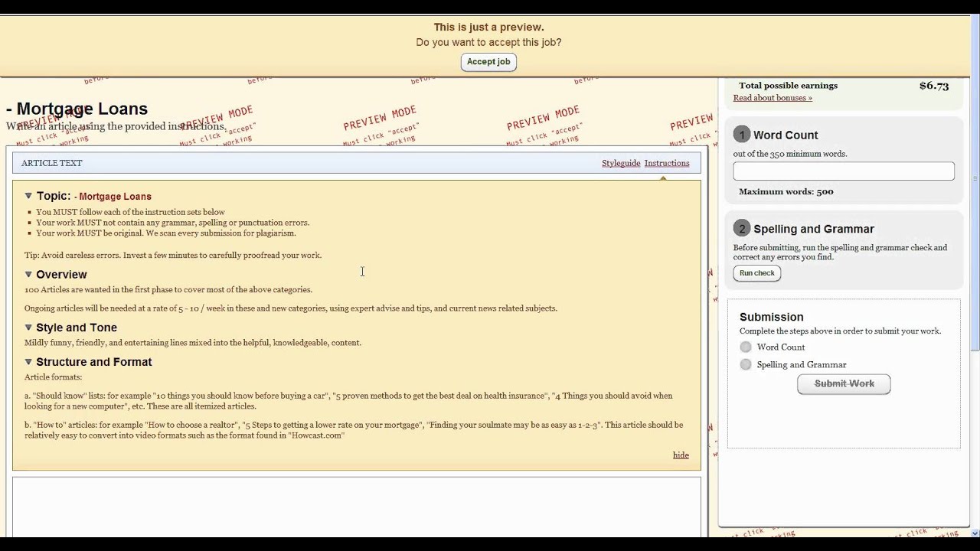This screenshot has width=980, height=551.
Task: Switch to the Instructions tab link
Action: coord(667,163)
